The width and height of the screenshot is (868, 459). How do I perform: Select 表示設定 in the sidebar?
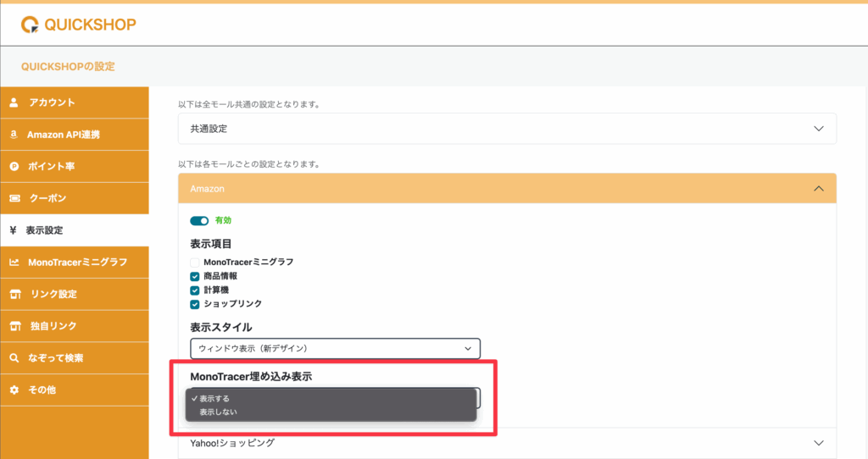pos(75,230)
